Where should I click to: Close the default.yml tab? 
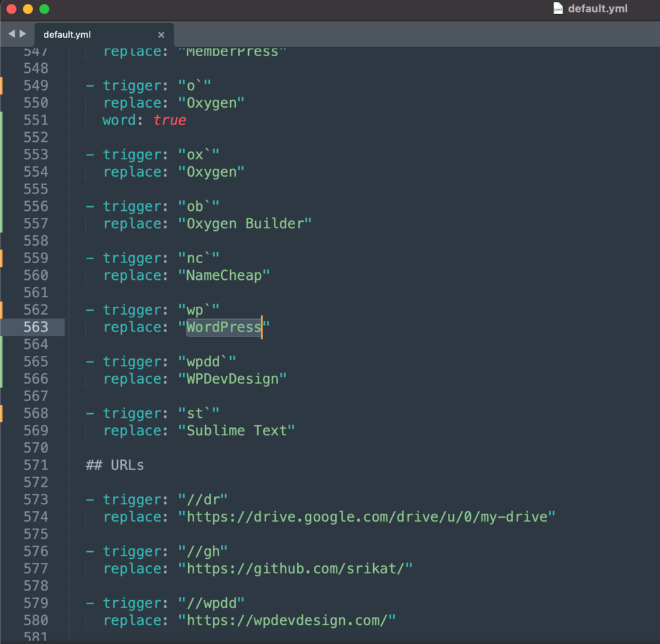click(160, 35)
